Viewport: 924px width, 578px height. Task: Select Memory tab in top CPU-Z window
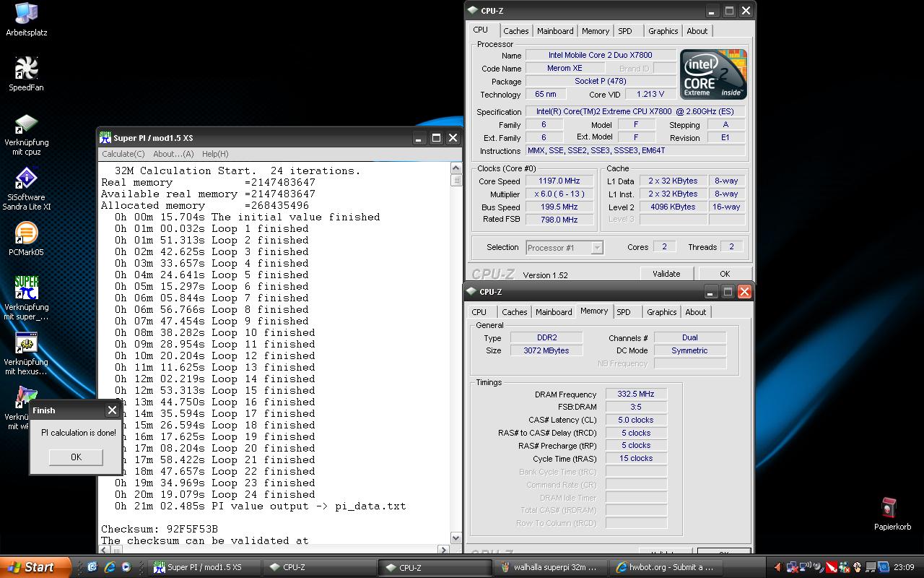click(596, 31)
